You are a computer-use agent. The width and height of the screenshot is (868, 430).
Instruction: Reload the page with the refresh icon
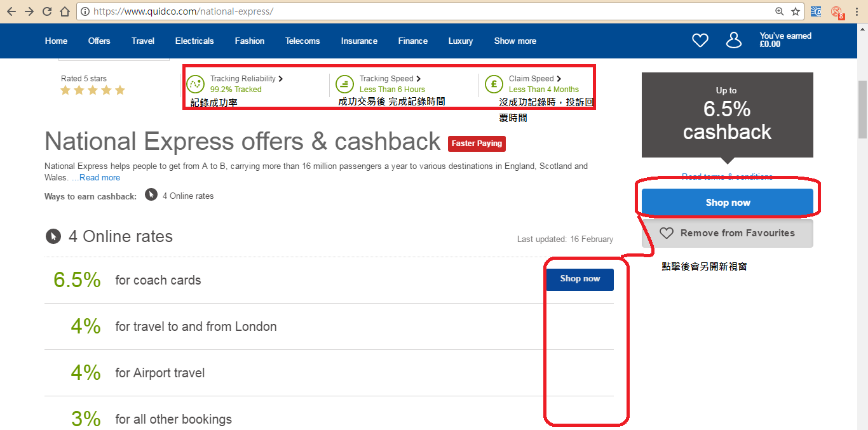[47, 11]
